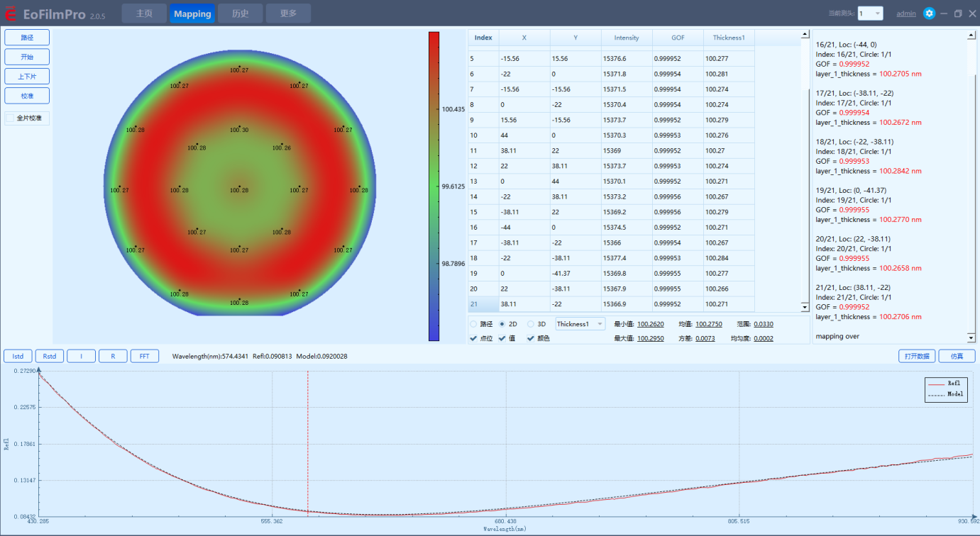Switch to the 历史 tab
This screenshot has width=980, height=536.
[240, 13]
